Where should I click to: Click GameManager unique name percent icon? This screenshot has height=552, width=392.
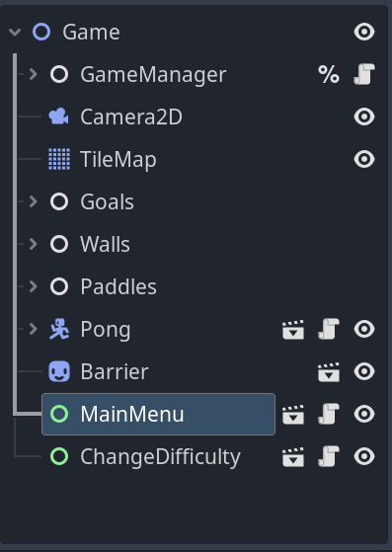[x=329, y=74]
